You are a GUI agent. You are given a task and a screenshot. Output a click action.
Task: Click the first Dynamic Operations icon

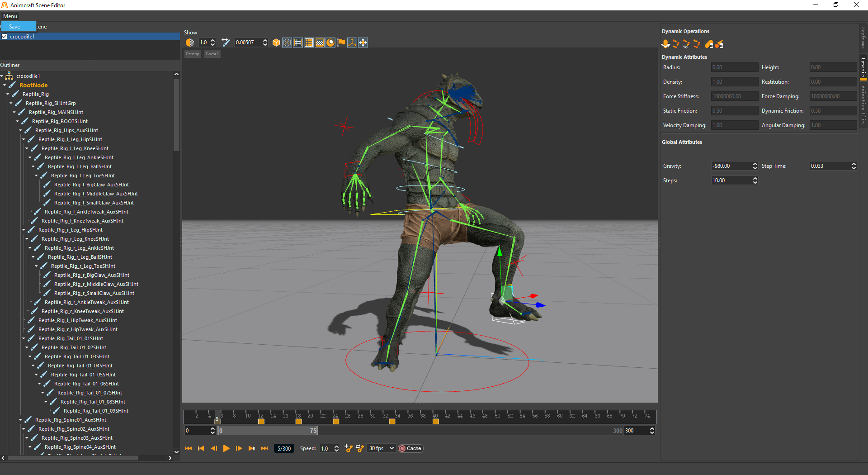click(665, 44)
